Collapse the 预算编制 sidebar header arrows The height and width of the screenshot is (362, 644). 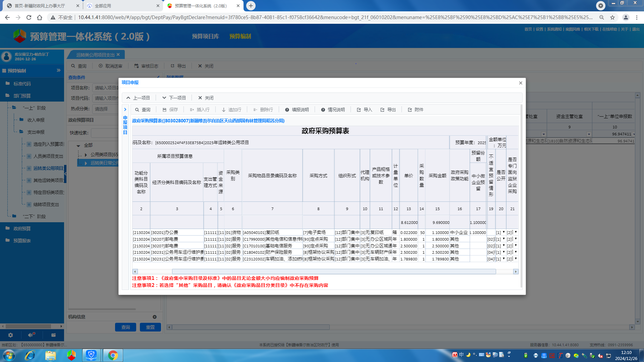(x=59, y=70)
